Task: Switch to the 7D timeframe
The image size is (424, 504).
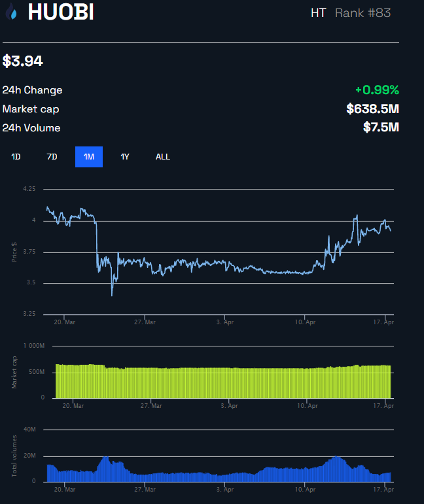Action: click(x=52, y=157)
